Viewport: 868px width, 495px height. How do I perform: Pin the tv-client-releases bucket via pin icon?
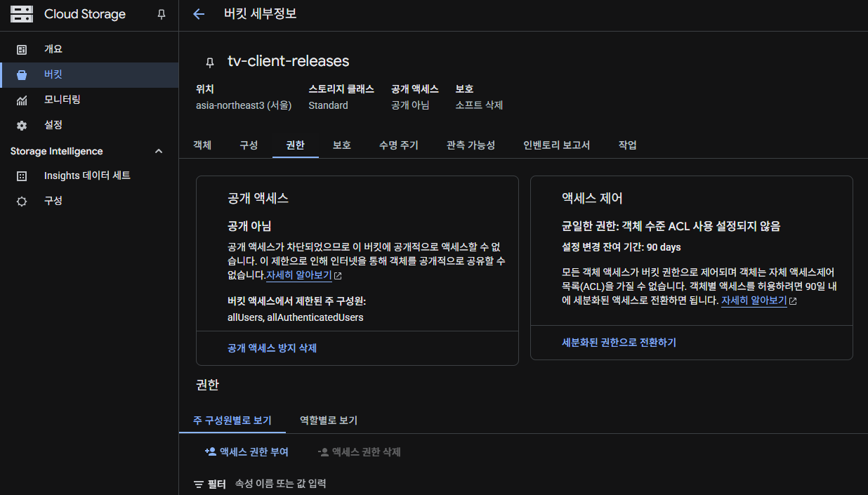coord(209,62)
